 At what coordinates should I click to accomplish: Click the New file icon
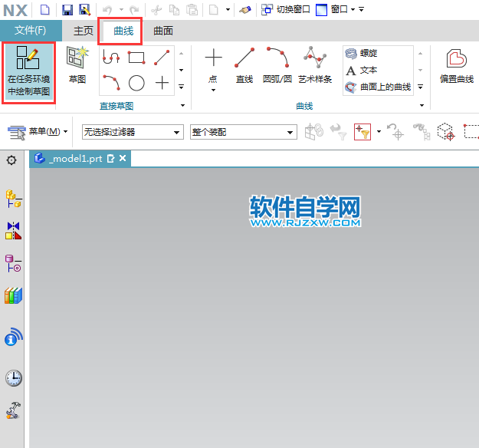45,9
